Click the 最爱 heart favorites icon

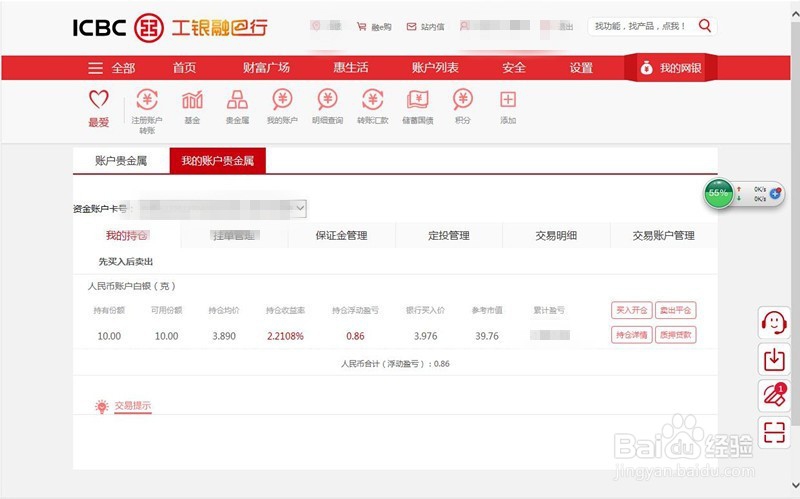pyautogui.click(x=98, y=99)
